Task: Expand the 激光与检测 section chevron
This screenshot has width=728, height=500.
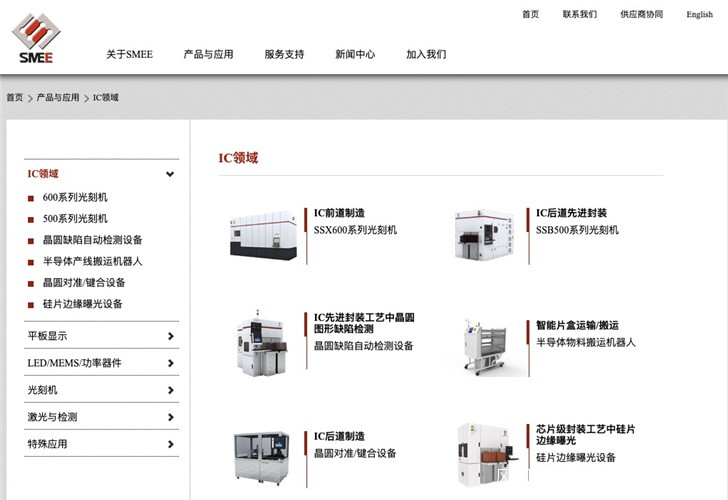Action: tap(170, 417)
